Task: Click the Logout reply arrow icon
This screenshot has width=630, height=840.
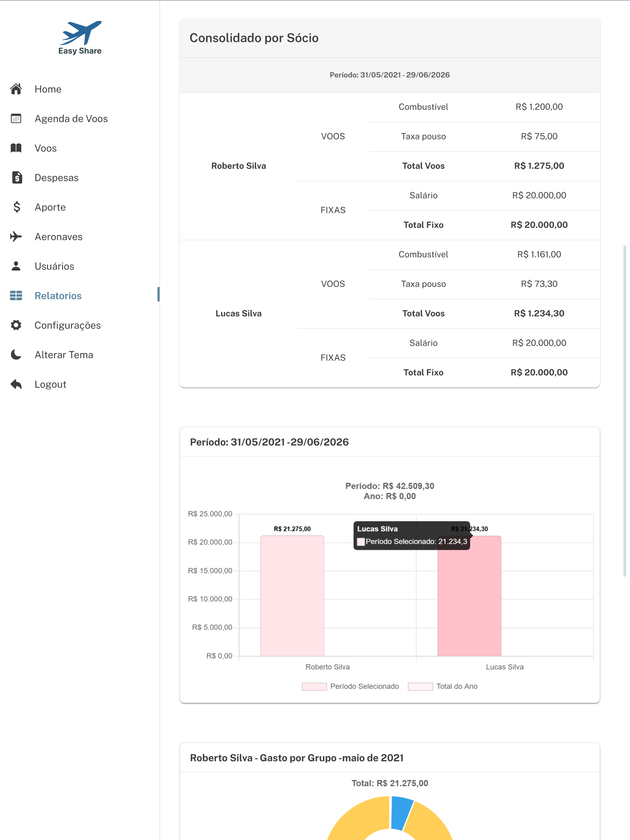Action: tap(16, 384)
